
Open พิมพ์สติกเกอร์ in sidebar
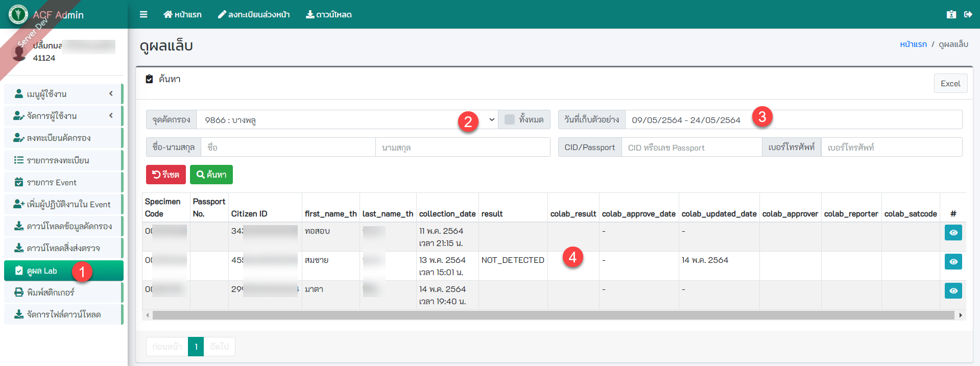63,292
